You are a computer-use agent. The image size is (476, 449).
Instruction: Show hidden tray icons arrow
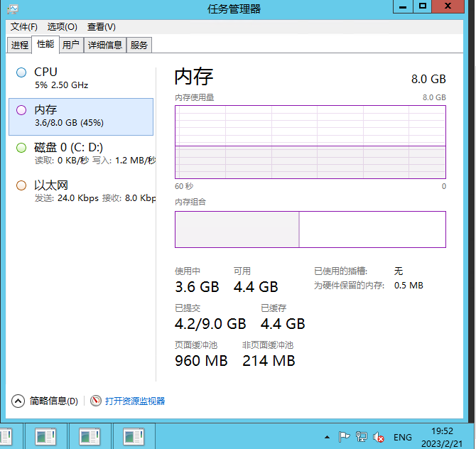(x=327, y=437)
